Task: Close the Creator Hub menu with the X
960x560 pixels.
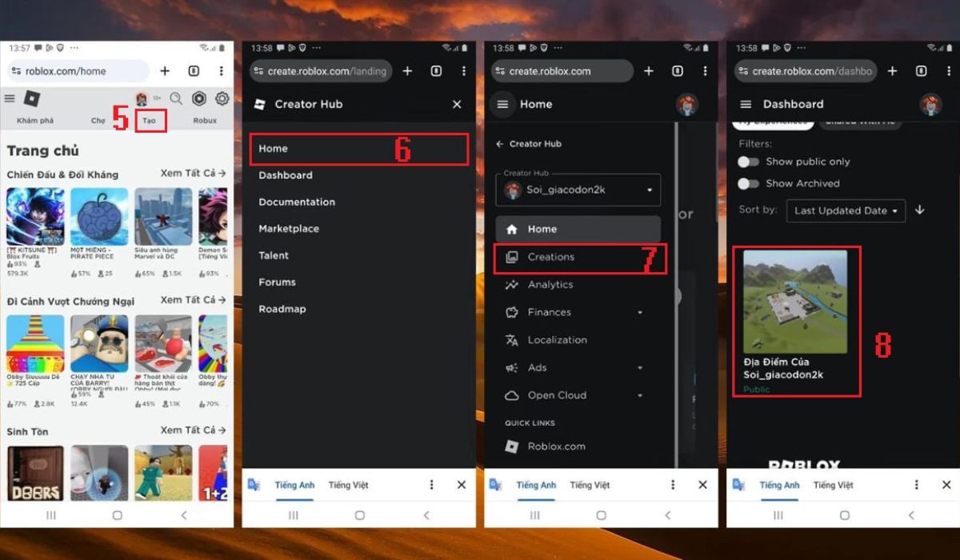Action: (x=457, y=104)
